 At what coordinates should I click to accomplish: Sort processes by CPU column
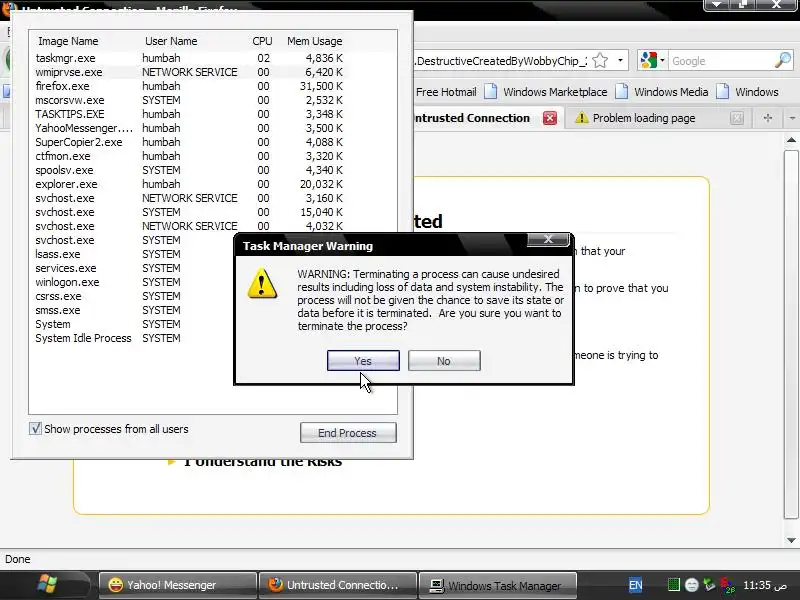262,41
